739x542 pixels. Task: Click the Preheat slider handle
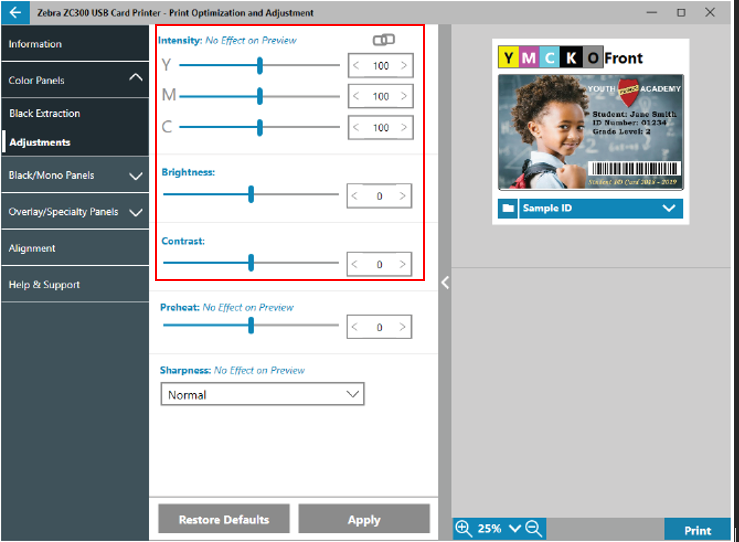pos(251,325)
